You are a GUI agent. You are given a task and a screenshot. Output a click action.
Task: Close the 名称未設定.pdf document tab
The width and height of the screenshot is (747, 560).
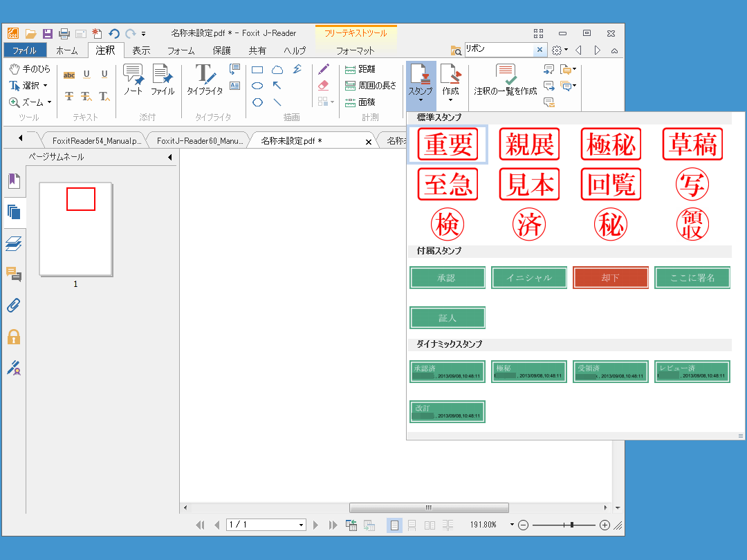368,142
